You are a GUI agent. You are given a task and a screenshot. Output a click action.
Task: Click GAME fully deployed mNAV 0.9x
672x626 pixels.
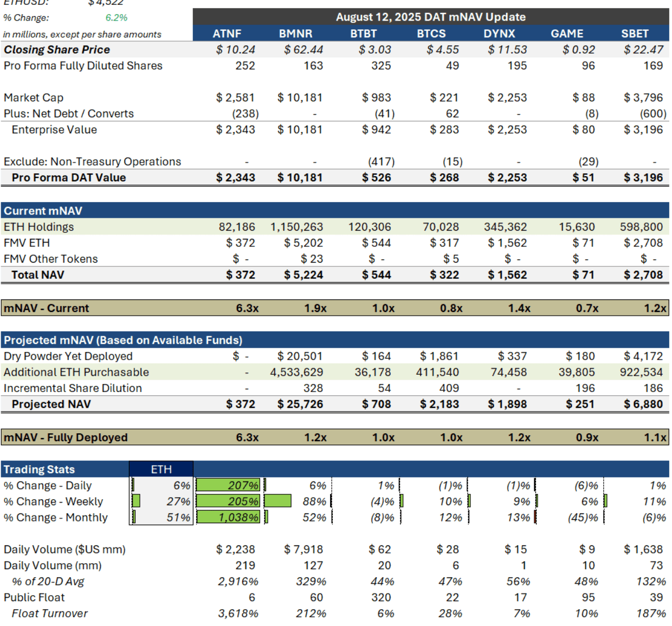click(587, 438)
